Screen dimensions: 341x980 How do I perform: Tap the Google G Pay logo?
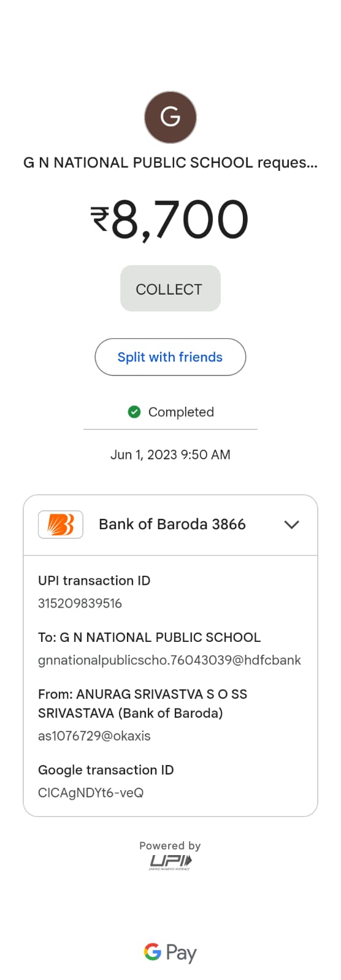point(170,952)
